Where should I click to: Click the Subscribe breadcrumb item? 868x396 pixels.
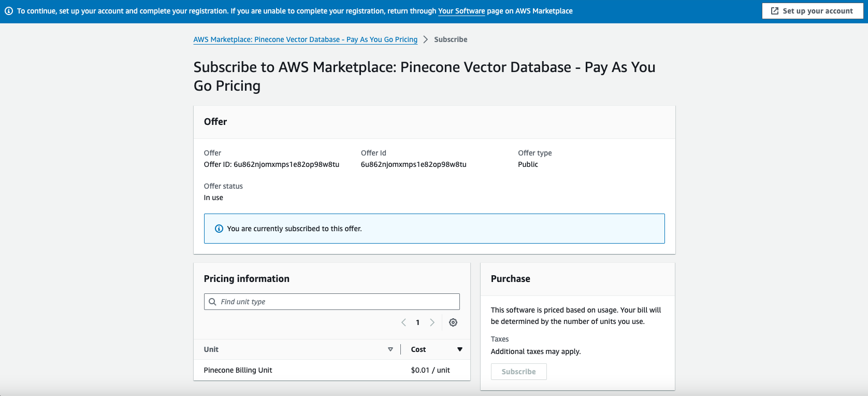[451, 39]
